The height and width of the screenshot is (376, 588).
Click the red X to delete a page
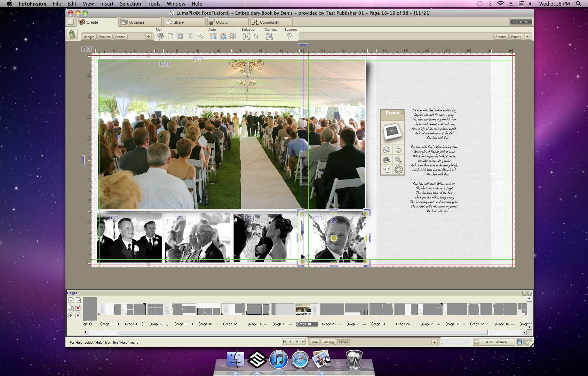coord(78,308)
